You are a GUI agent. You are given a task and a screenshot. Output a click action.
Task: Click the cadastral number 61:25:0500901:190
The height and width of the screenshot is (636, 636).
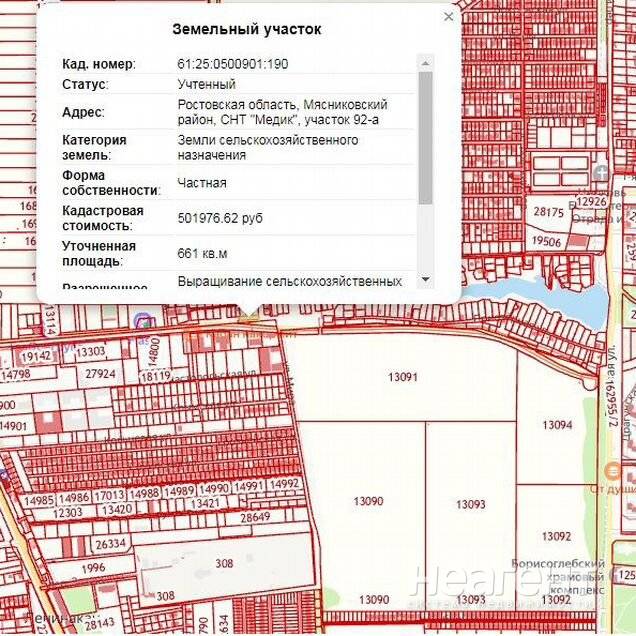pyautogui.click(x=233, y=64)
